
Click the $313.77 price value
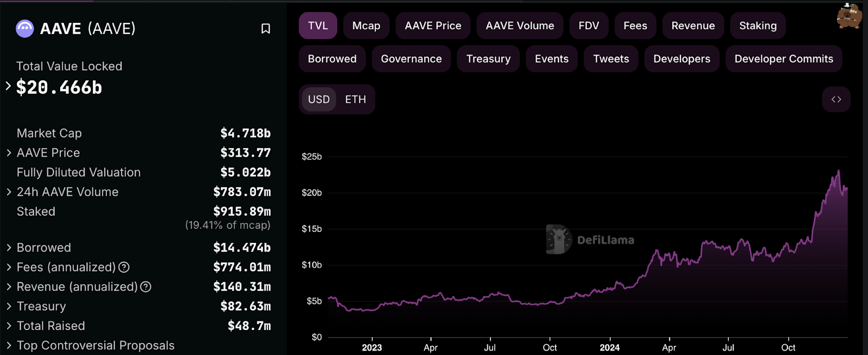click(x=245, y=153)
